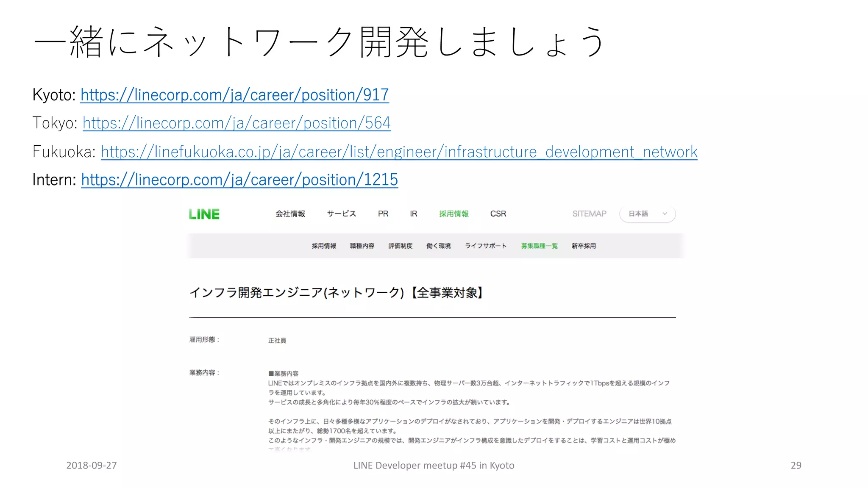The width and height of the screenshot is (868, 488).
Task: Open the 会社情報 menu
Action: tap(290, 214)
